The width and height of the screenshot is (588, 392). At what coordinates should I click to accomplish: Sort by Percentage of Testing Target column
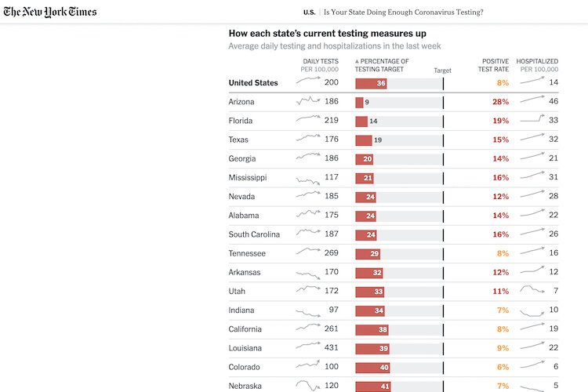coord(382,65)
